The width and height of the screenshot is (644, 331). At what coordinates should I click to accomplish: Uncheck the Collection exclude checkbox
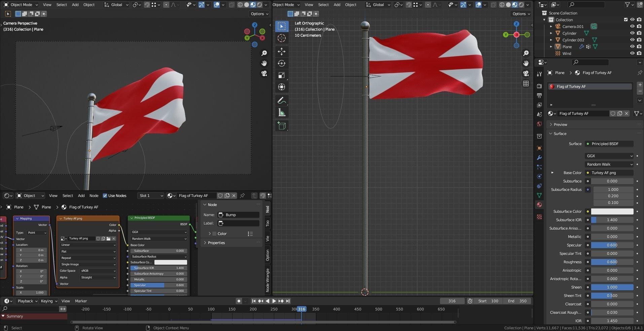pyautogui.click(x=626, y=20)
